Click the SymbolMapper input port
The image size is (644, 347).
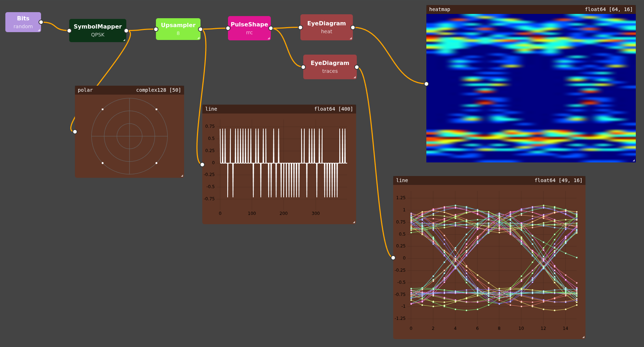tap(69, 31)
